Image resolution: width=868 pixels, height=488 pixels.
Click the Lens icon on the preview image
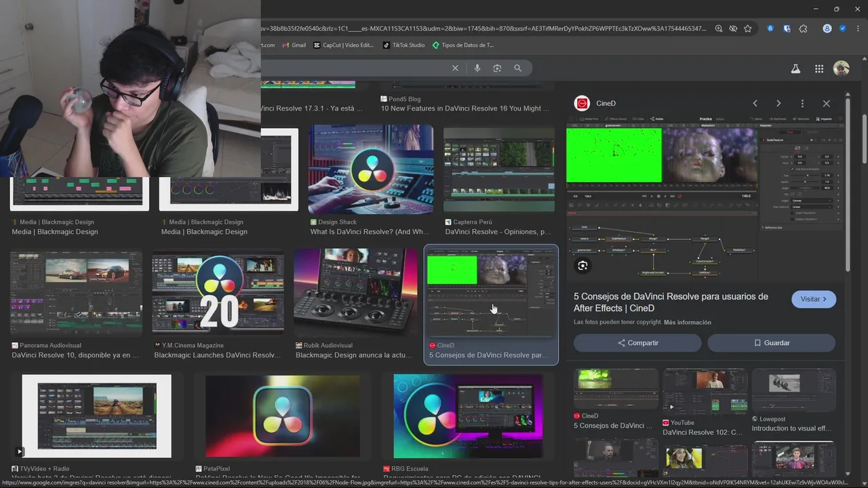(583, 265)
